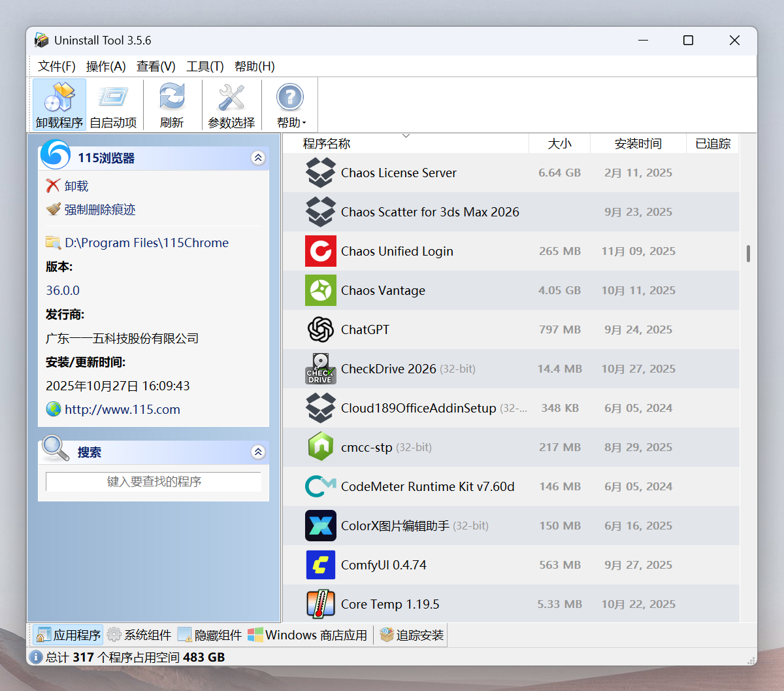
Task: Click the CheckDrive 2026 icon
Action: tap(321, 369)
